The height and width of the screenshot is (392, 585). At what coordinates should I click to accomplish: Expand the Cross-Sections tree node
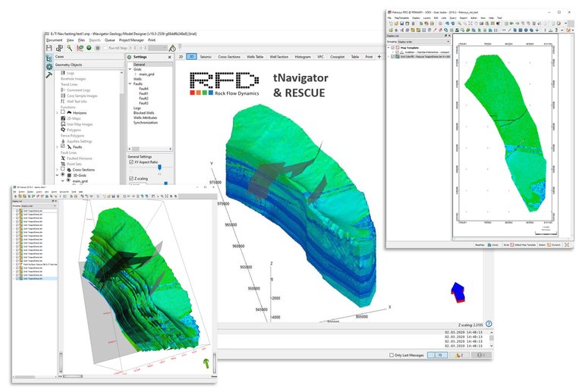pyautogui.click(x=57, y=170)
